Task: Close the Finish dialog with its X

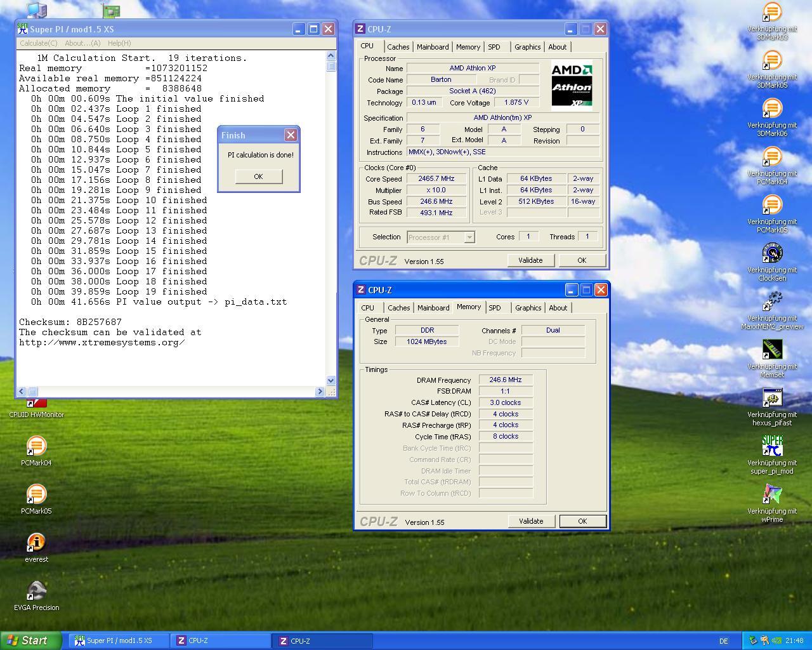Action: coord(291,135)
